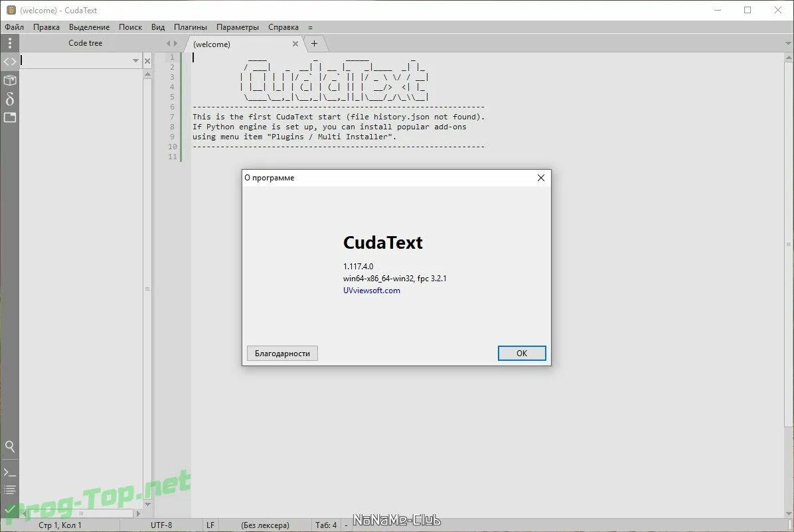Image resolution: width=794 pixels, height=532 pixels.
Task: Open the Find magnifier icon in sidebar
Action: point(9,446)
